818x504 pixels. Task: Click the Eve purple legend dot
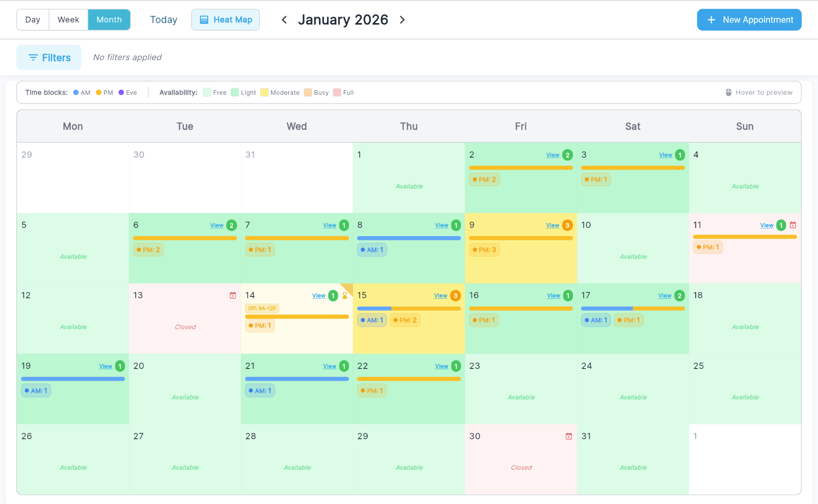[121, 92]
